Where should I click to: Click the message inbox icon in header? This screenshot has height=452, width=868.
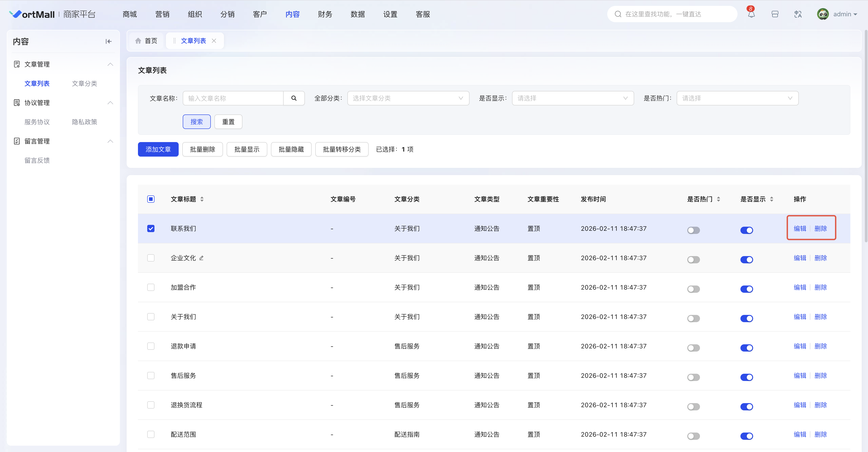[x=775, y=14]
